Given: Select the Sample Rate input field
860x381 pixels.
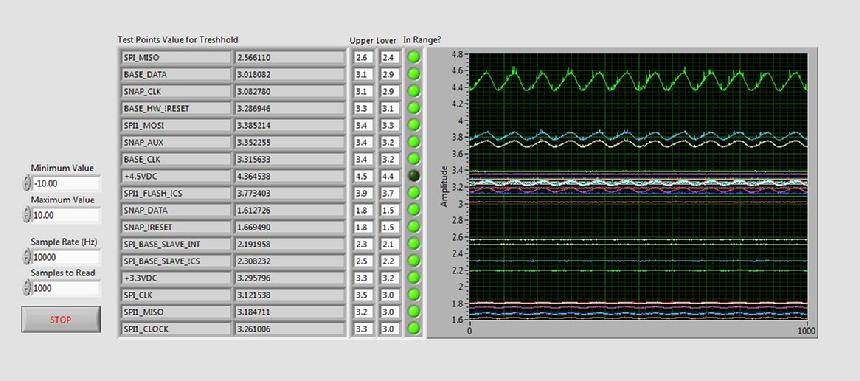Looking at the screenshot, I should tap(66, 257).
